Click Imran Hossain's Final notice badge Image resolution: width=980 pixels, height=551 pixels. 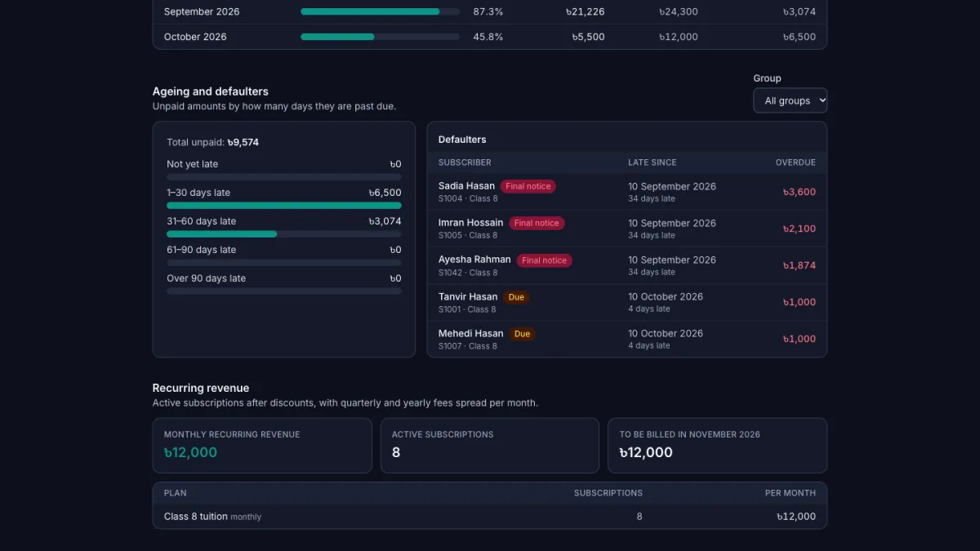coord(537,223)
